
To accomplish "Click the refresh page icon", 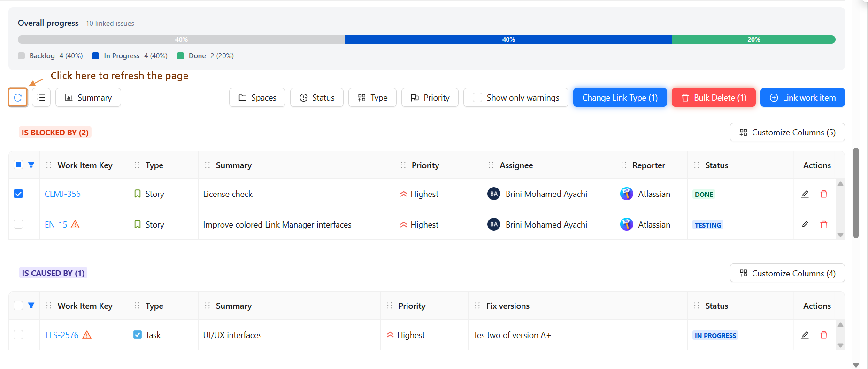I will (18, 98).
